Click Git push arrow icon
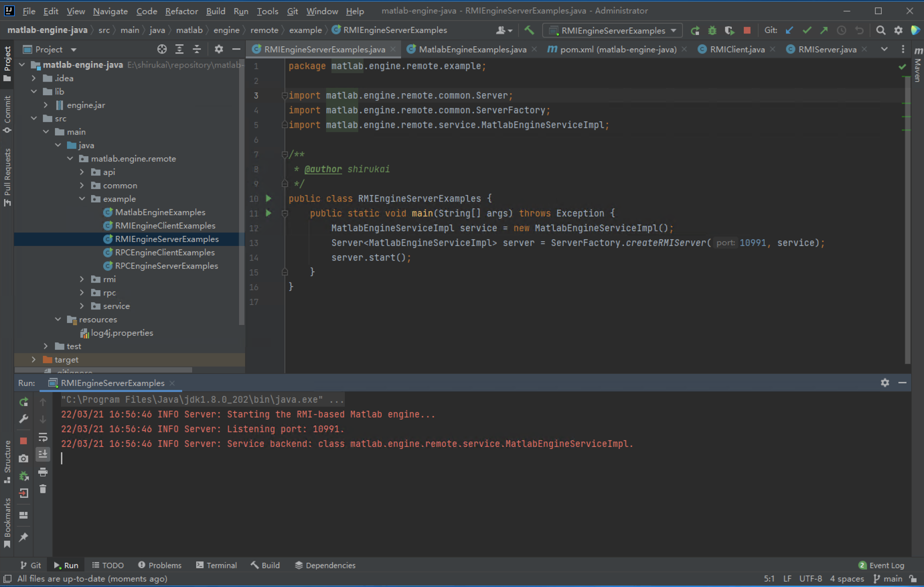Viewport: 924px width, 587px height. [x=824, y=30]
